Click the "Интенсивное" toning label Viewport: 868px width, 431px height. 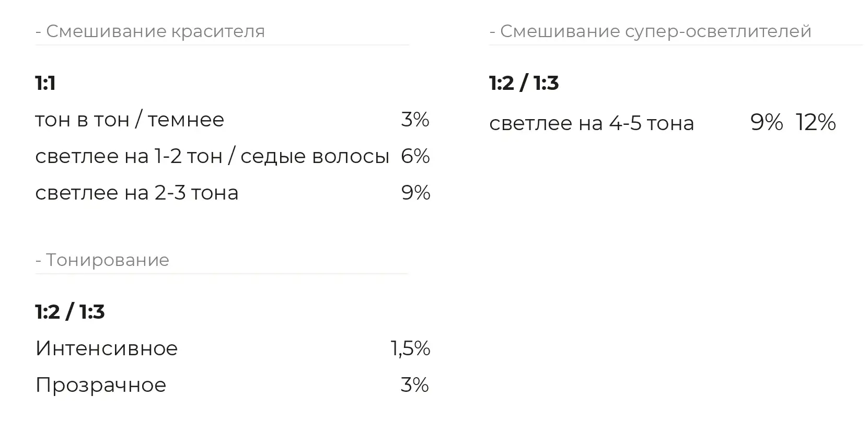[107, 348]
